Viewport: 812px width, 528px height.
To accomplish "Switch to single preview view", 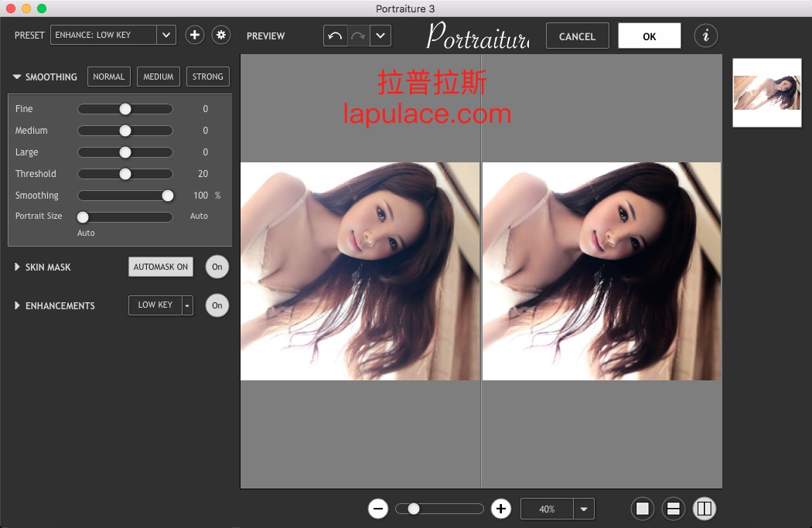I will tap(642, 509).
